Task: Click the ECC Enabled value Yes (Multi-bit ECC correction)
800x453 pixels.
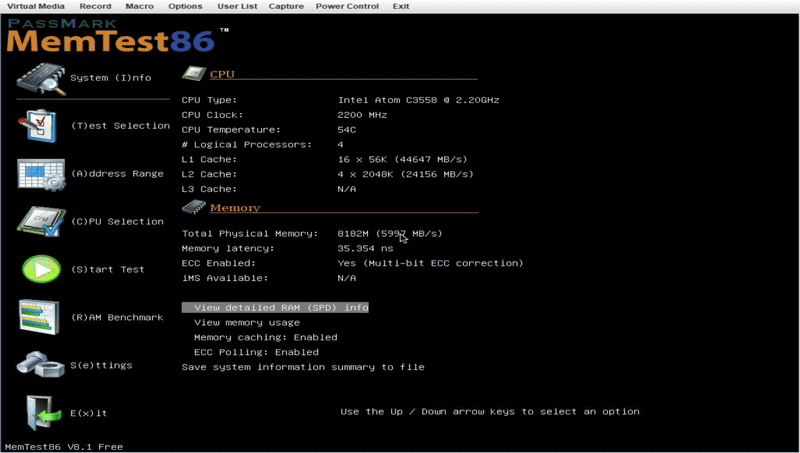Action: 430,263
